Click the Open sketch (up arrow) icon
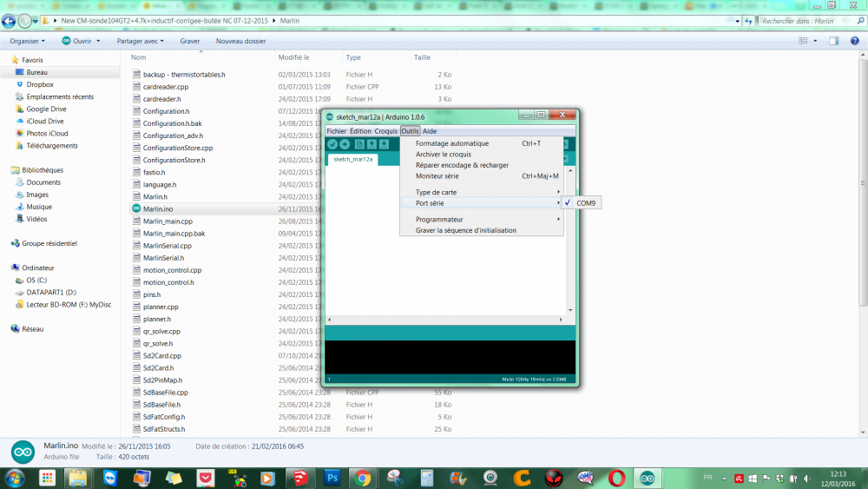Screen dimensions: 868x489 [372, 144]
